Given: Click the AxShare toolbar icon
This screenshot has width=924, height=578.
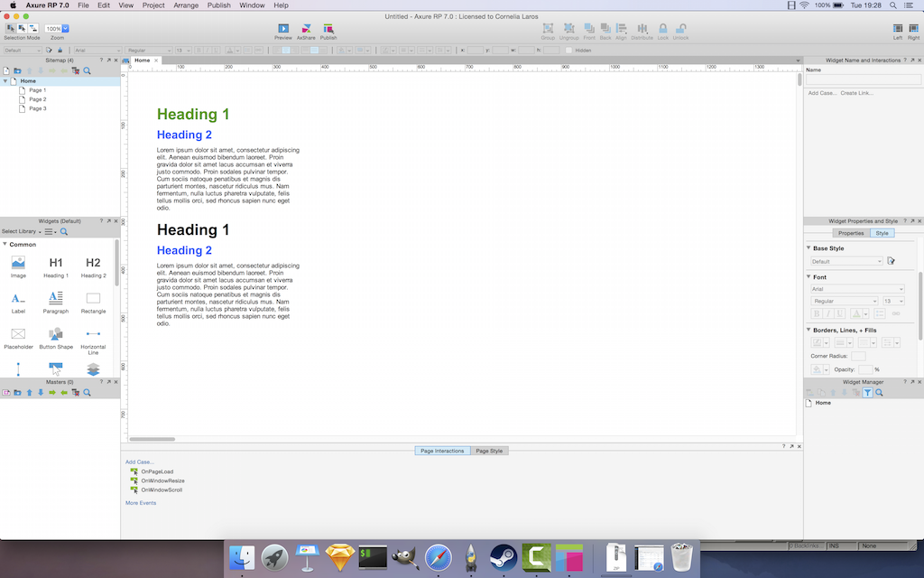Looking at the screenshot, I should [306, 32].
